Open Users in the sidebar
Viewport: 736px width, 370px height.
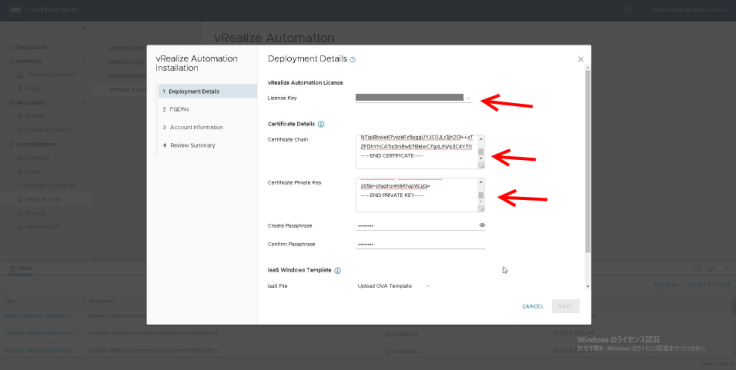pyautogui.click(x=32, y=172)
